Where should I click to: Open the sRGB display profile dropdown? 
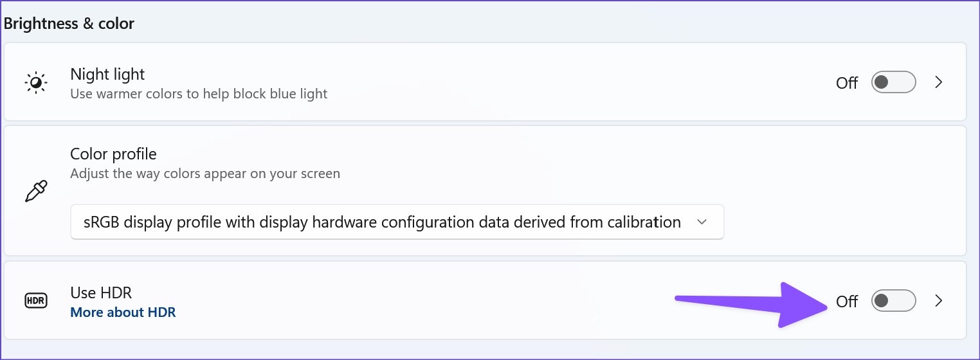[397, 222]
